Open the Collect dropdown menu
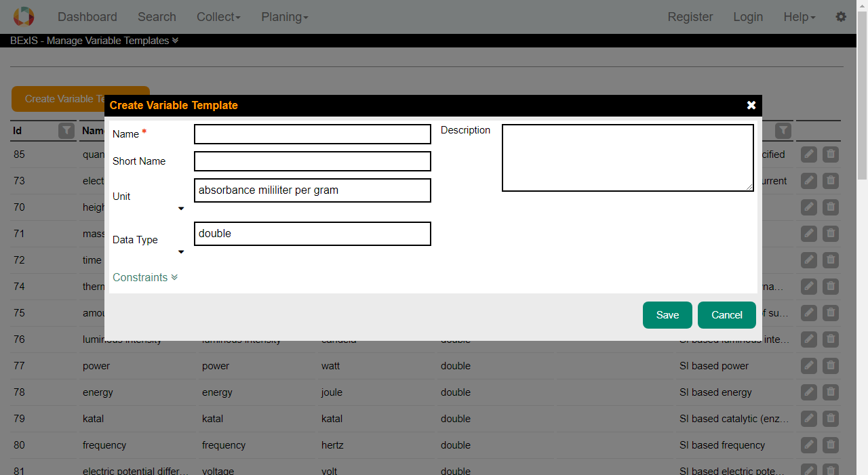The image size is (868, 475). (218, 17)
